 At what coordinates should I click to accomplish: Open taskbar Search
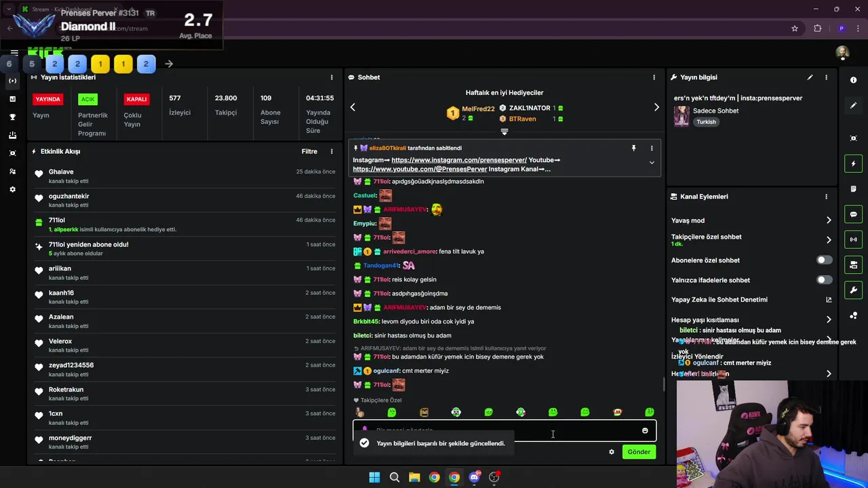394,477
